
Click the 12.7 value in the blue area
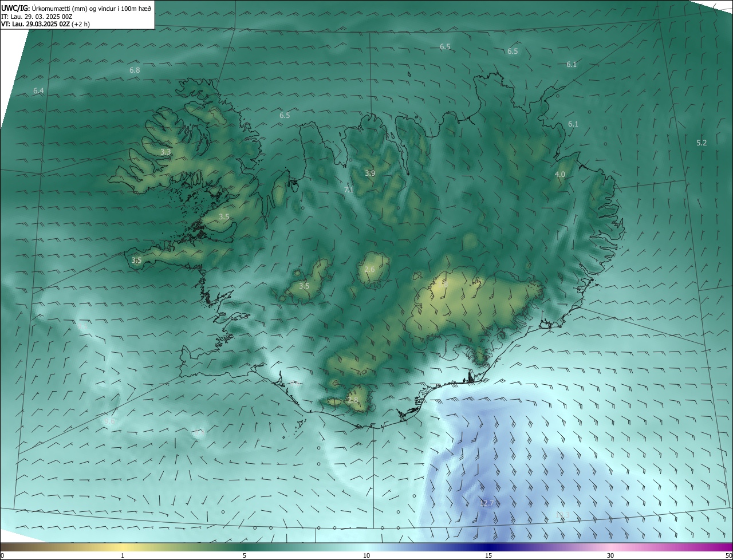pos(487,503)
